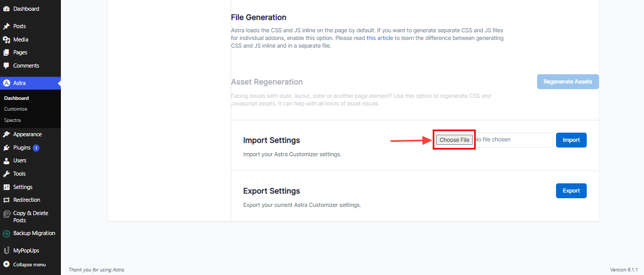Open the Customize submenu item

coord(16,109)
